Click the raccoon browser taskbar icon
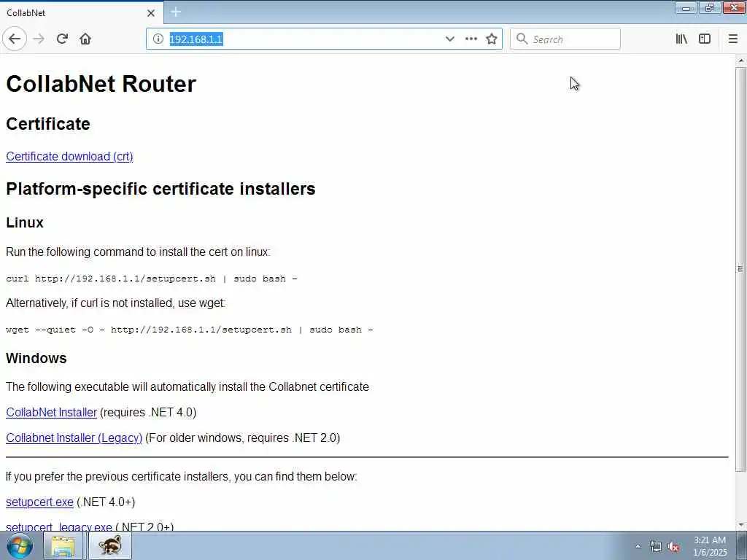This screenshot has width=747, height=560. 110,545
